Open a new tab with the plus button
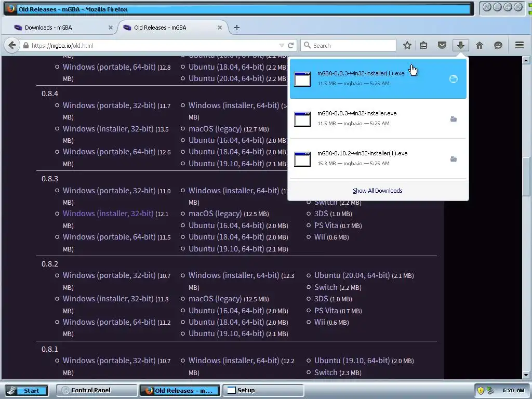The width and height of the screenshot is (532, 399). (x=237, y=28)
